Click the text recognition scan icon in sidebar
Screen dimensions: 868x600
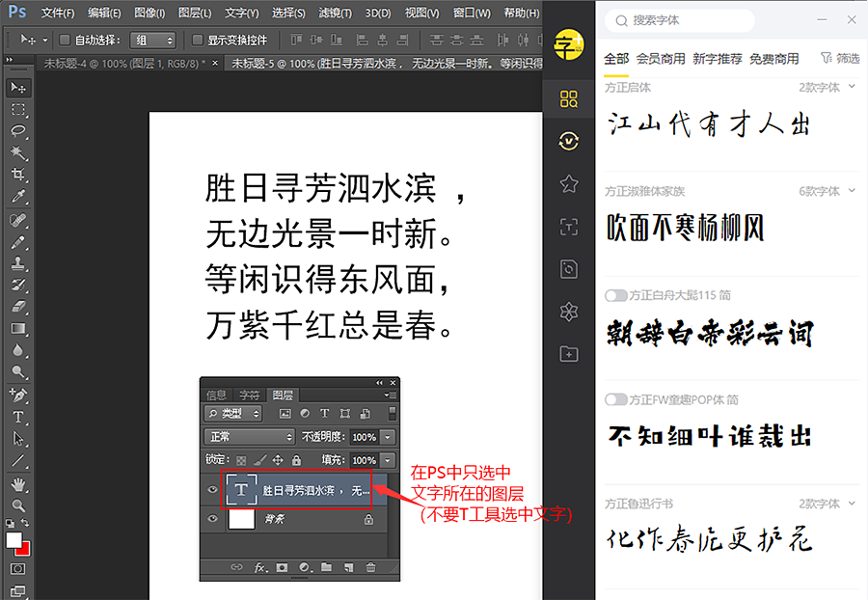coord(569,227)
